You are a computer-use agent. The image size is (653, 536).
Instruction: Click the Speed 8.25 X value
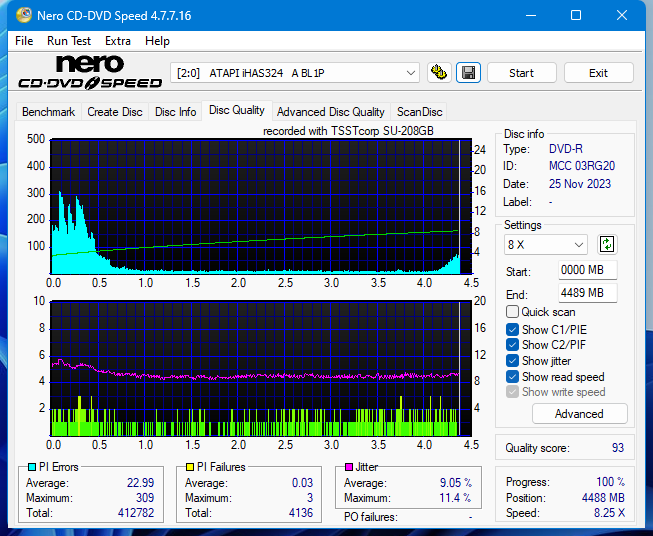pyautogui.click(x=609, y=513)
